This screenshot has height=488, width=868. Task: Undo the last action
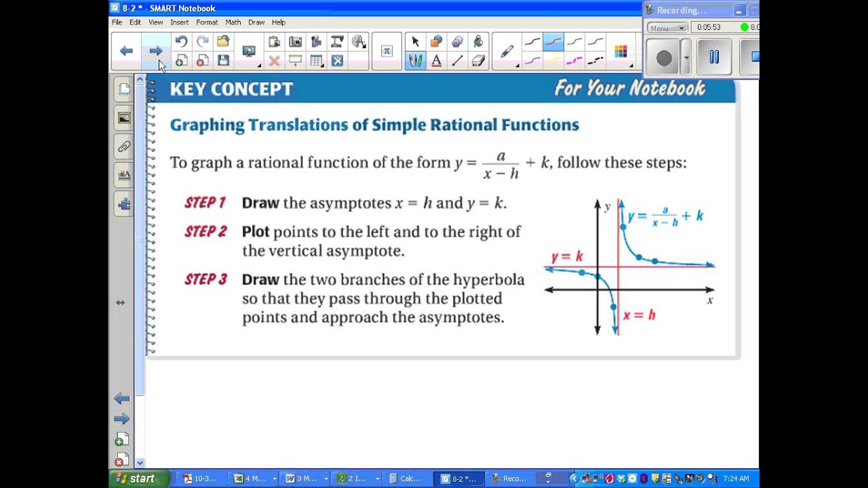click(x=181, y=41)
